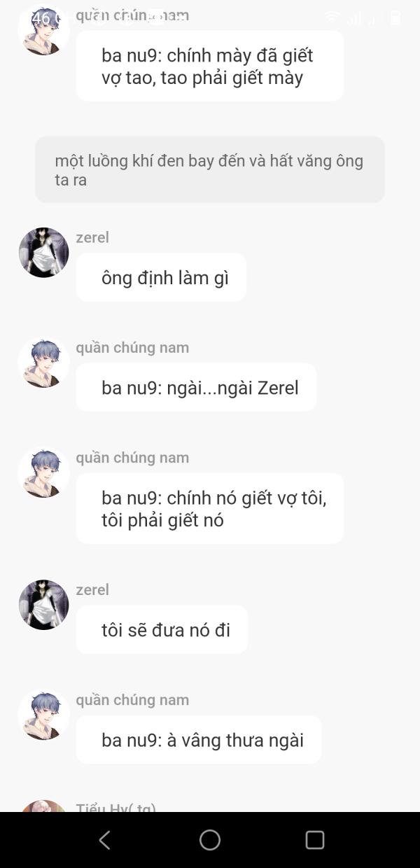The image size is (420, 868).
Task: Tap quần chúng nam avatar beside "ngài...ngài Zerel"
Action: coord(43,363)
